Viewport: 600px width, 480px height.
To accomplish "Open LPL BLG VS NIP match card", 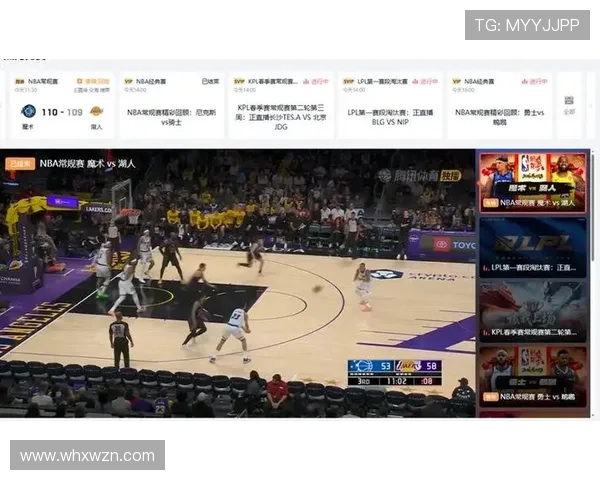I will tap(390, 105).
